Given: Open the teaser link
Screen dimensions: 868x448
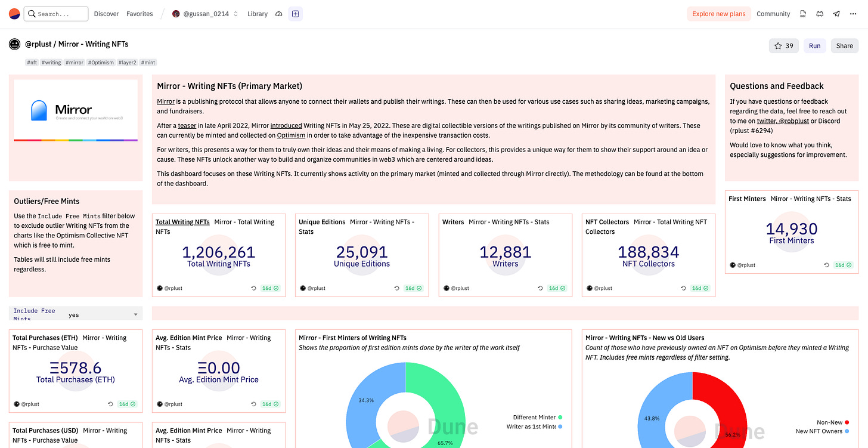Looking at the screenshot, I should tap(186, 126).
